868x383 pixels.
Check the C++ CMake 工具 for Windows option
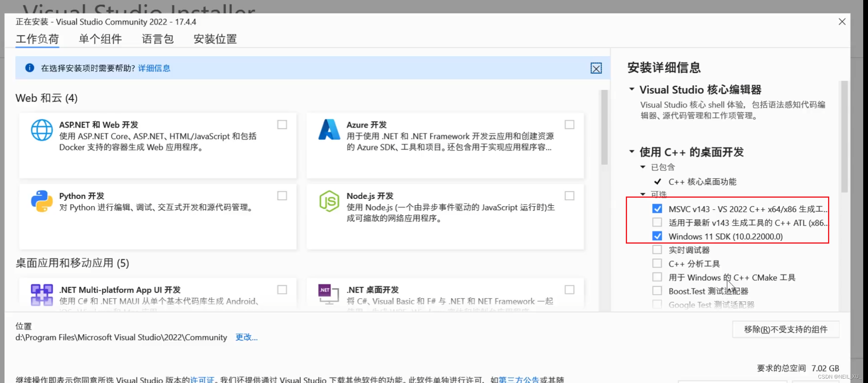point(657,277)
